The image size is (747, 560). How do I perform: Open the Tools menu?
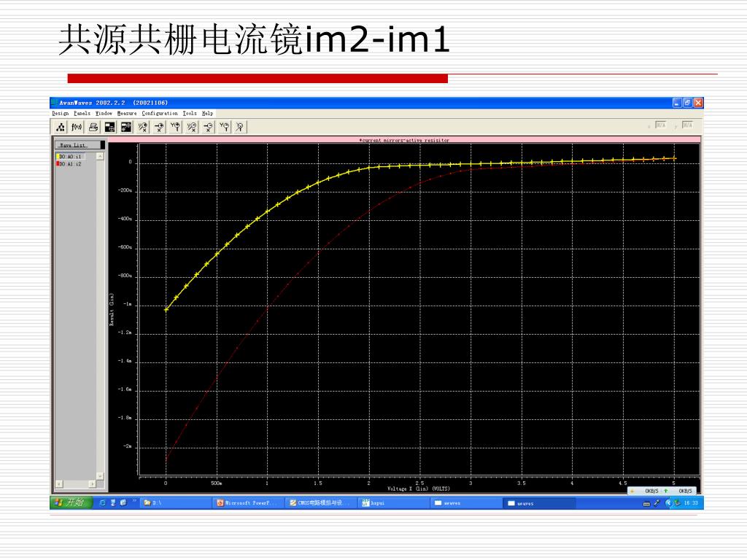[x=190, y=113]
